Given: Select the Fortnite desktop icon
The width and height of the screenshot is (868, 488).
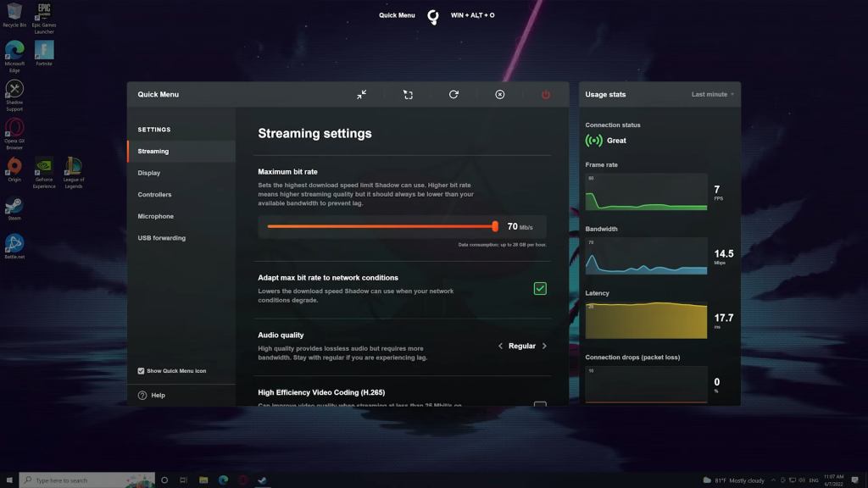Looking at the screenshot, I should click(44, 53).
